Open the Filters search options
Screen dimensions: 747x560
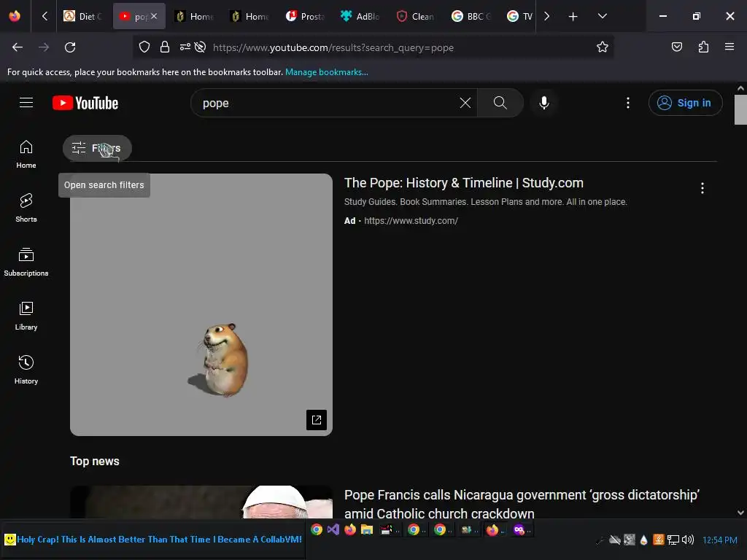pyautogui.click(x=97, y=148)
